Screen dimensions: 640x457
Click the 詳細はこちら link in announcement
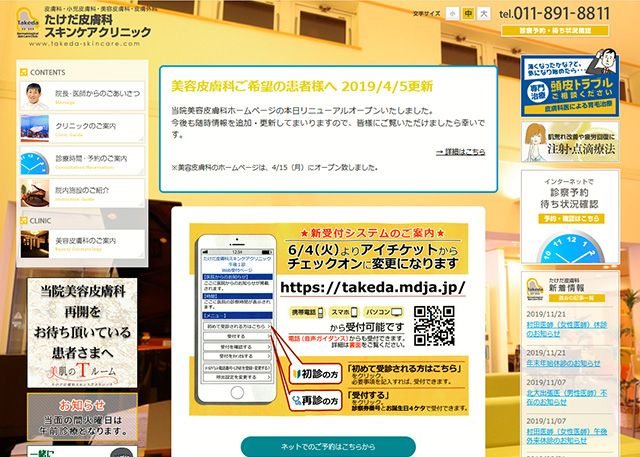coord(460,151)
